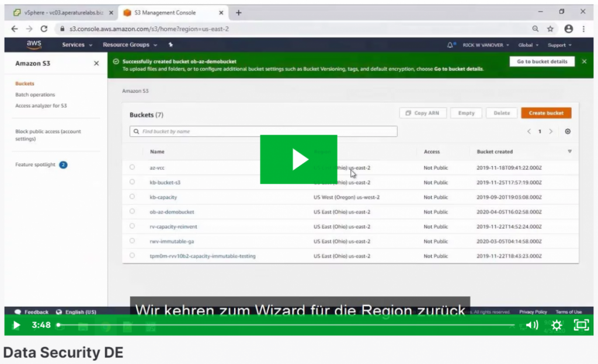This screenshot has width=598, height=364.
Task: Open Buckets in the S3 sidebar
Action: click(x=25, y=83)
